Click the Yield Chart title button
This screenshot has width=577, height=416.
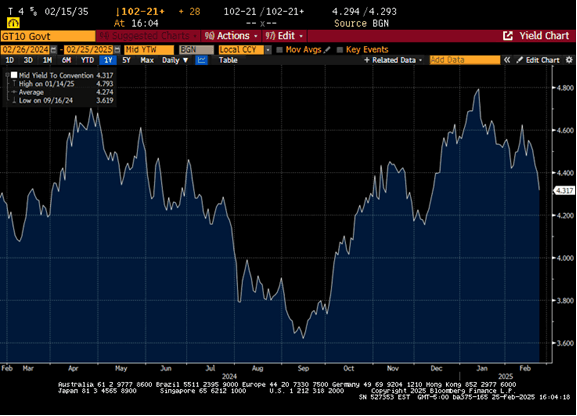[x=544, y=36]
